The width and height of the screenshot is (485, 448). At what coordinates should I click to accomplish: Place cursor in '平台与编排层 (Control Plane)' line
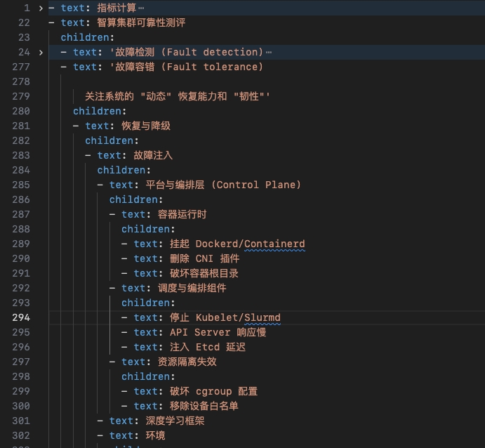pyautogui.click(x=222, y=185)
